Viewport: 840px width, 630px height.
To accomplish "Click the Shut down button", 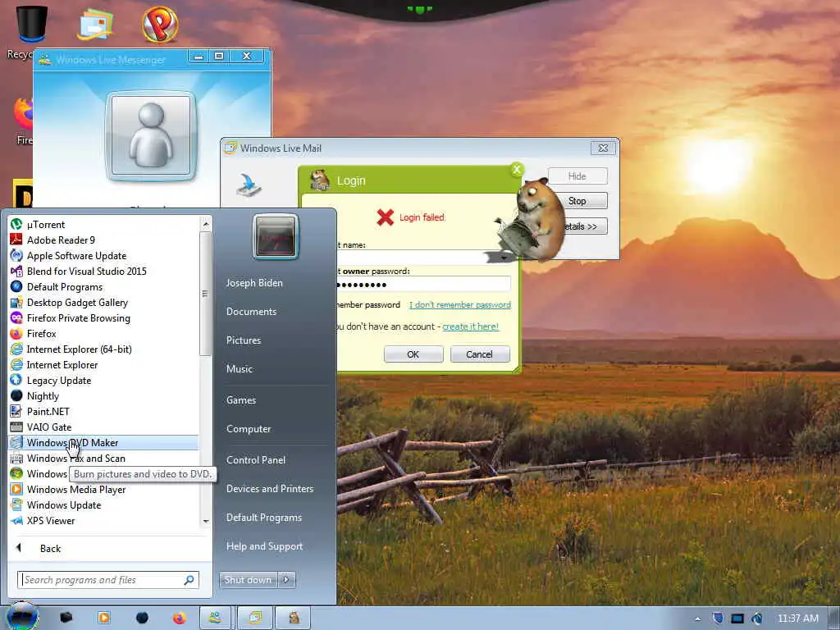I will 248,580.
